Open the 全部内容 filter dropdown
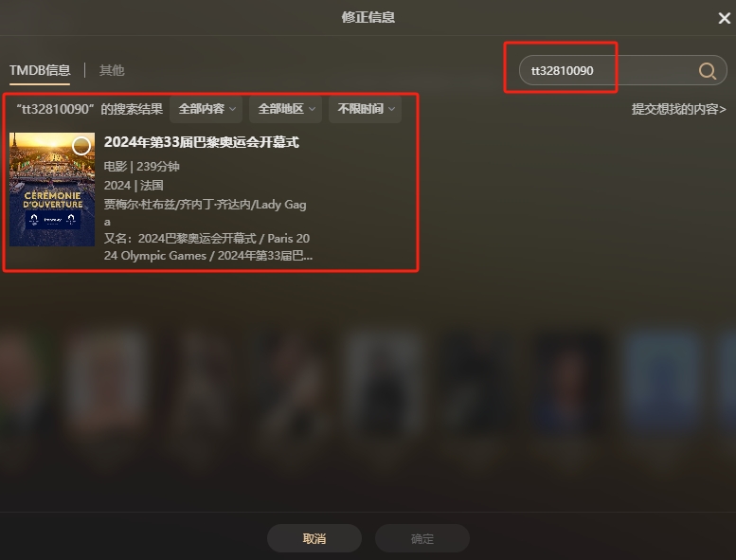Image resolution: width=736 pixels, height=560 pixels. tap(206, 109)
